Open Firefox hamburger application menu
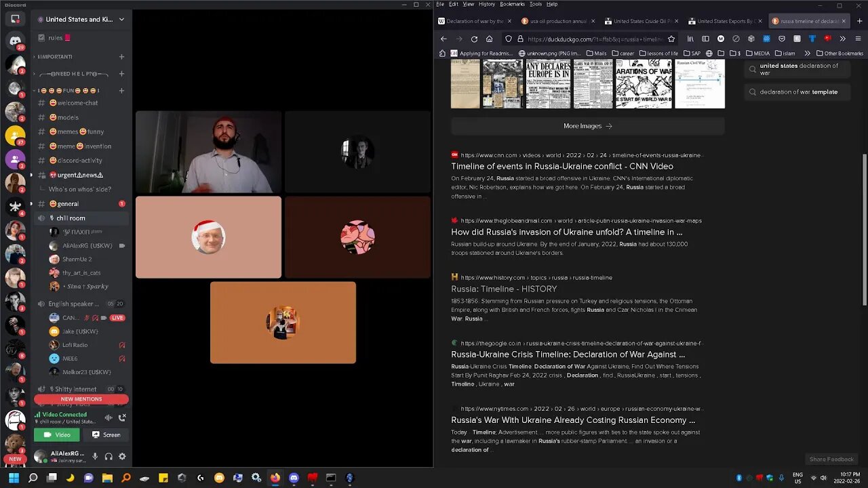This screenshot has width=868, height=488. (857, 39)
